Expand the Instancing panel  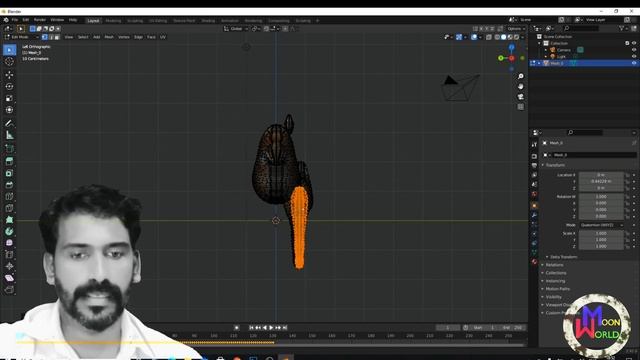pyautogui.click(x=555, y=281)
